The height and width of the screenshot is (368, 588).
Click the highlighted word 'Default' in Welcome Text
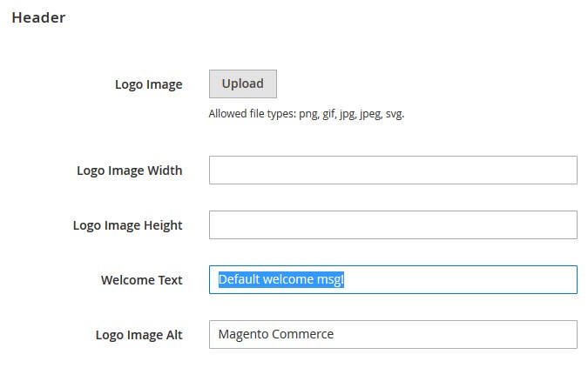coord(239,279)
